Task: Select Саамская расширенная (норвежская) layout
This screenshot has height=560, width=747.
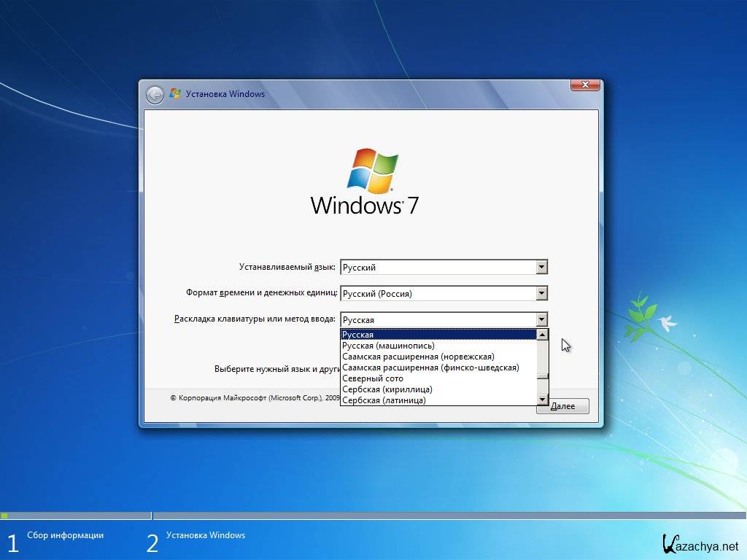Action: 418,357
